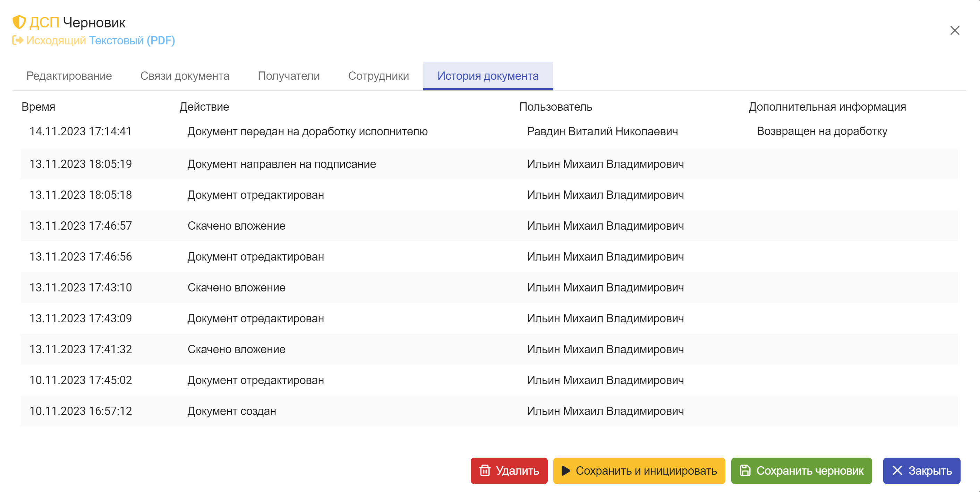Click timestamp 13.11.2023 17:43:09
The width and height of the screenshot is (980, 492).
point(80,318)
